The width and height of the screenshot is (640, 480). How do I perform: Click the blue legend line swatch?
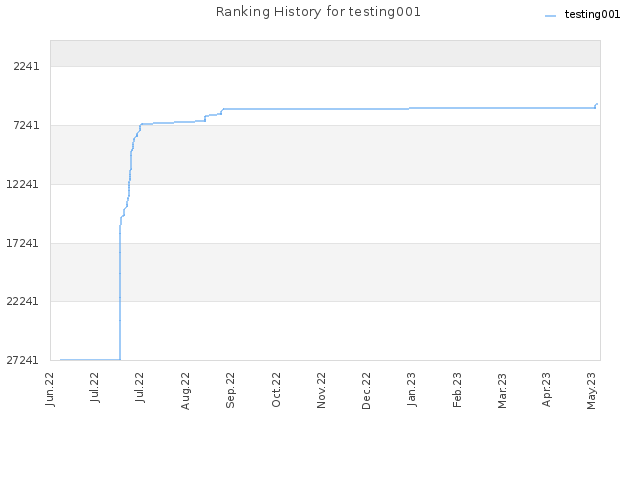[550, 16]
